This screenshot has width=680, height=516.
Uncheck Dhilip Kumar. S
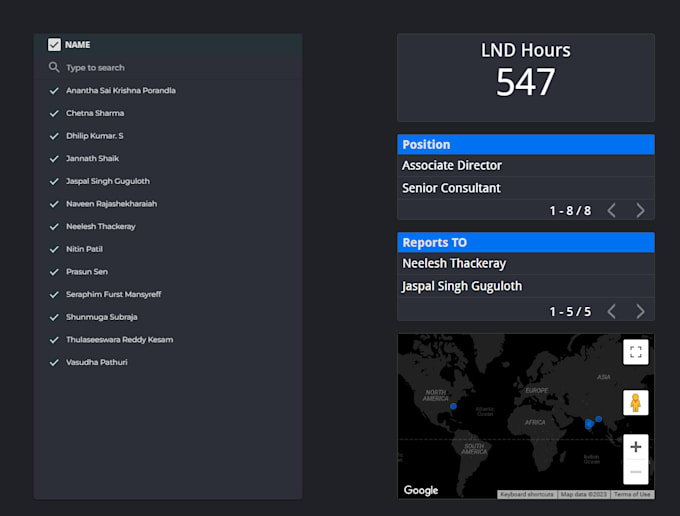point(54,136)
